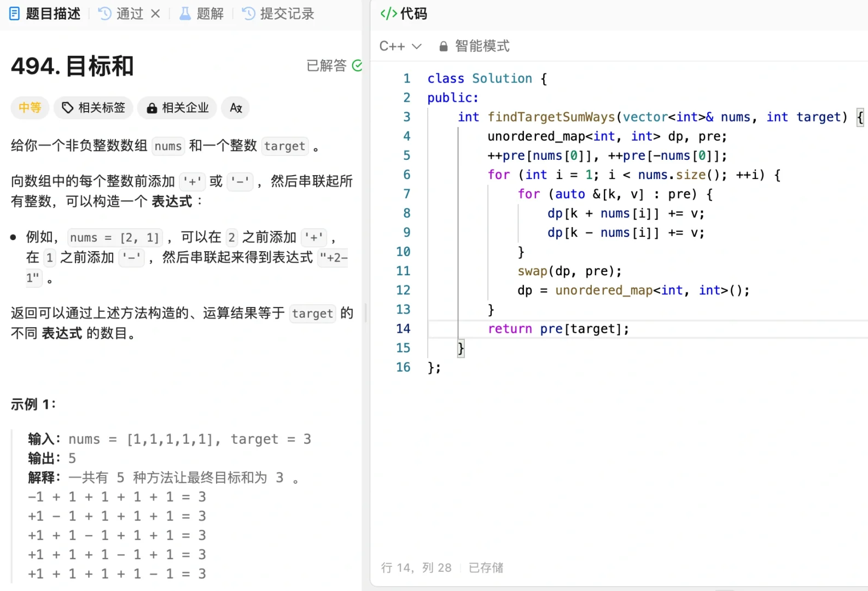
Task: Click the 'dp[k - nums[i]] += v;' line
Action: (x=626, y=233)
